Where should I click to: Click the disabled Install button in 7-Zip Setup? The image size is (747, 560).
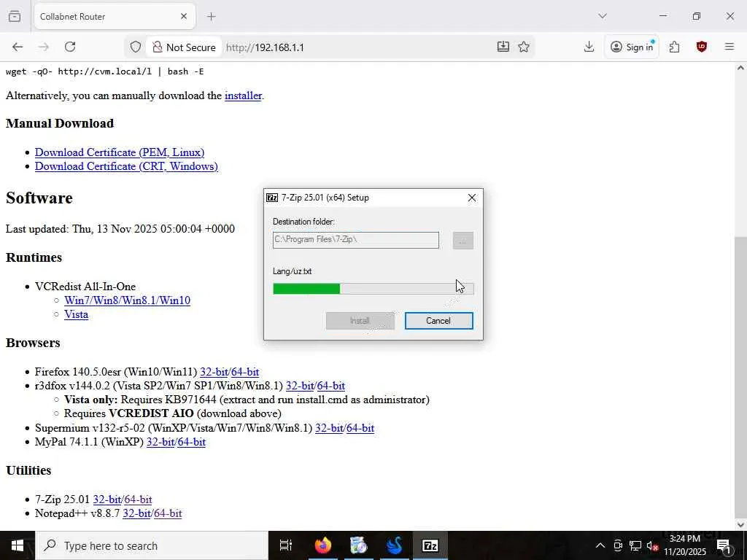(x=360, y=321)
